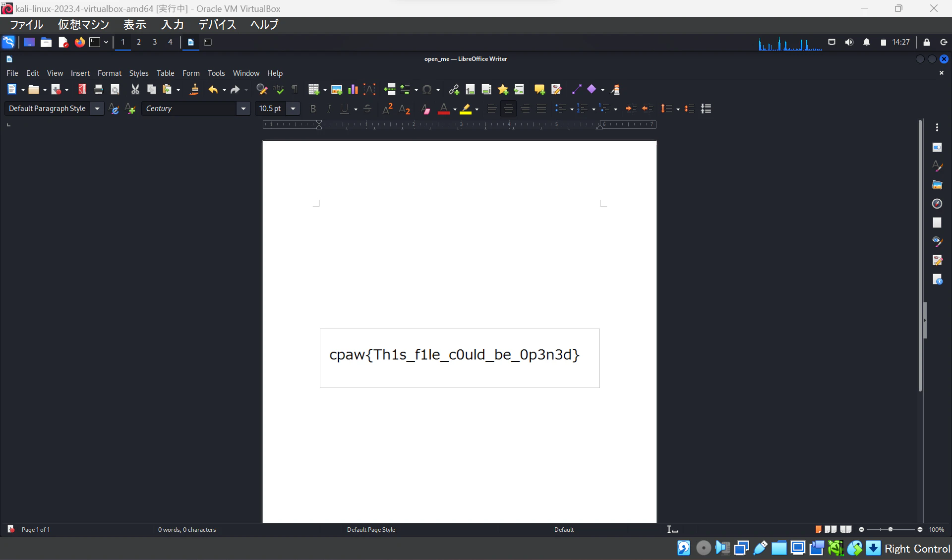Open the Format menu
The width and height of the screenshot is (952, 560).
[109, 73]
